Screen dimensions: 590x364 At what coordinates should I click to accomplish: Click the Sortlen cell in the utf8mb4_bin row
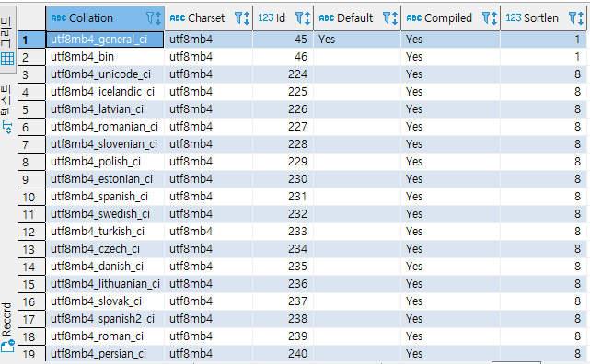(544, 57)
